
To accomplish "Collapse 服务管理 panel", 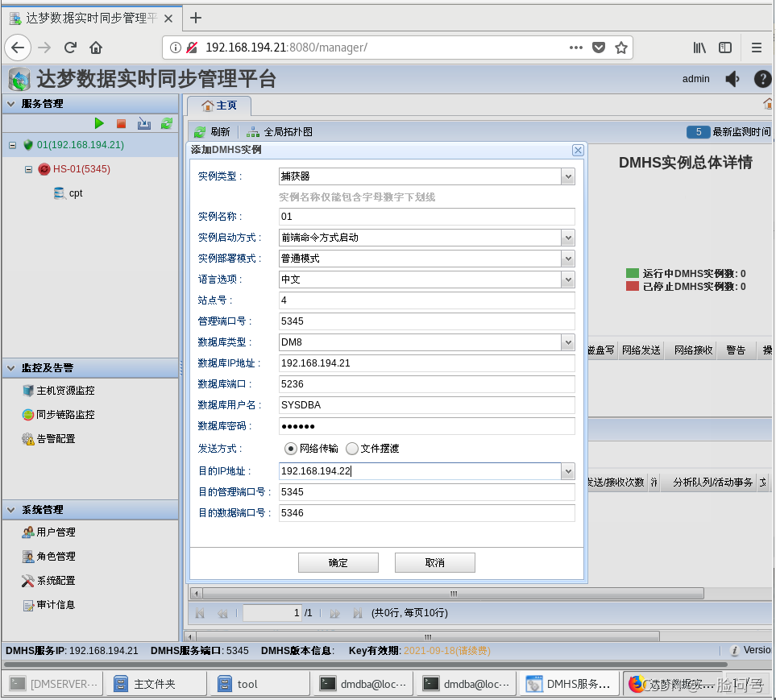I will (x=11, y=104).
